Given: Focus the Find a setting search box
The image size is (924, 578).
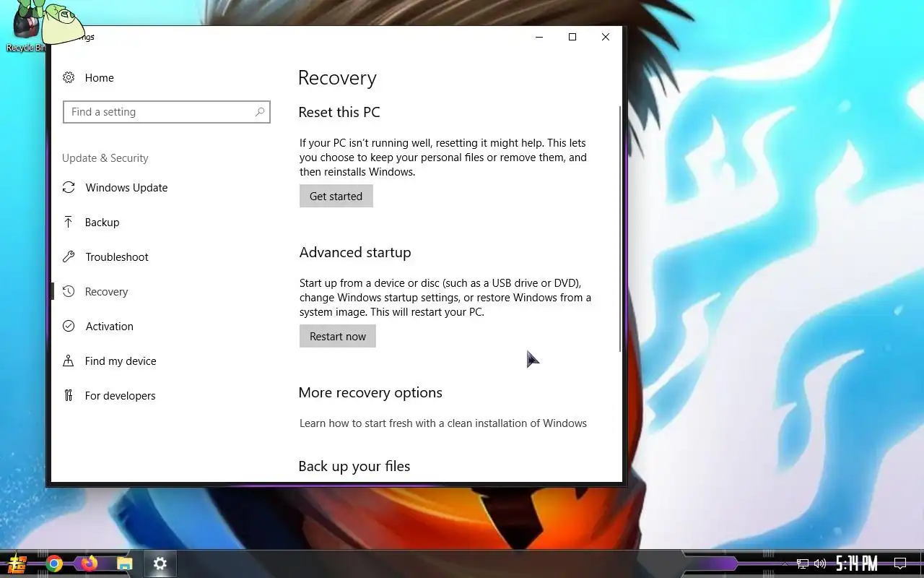Looking at the screenshot, I should click(x=167, y=112).
